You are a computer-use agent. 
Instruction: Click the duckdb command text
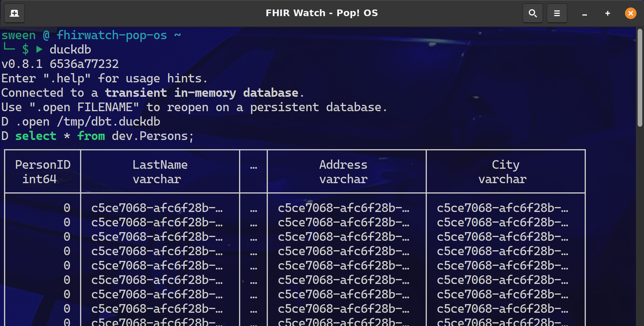click(70, 50)
